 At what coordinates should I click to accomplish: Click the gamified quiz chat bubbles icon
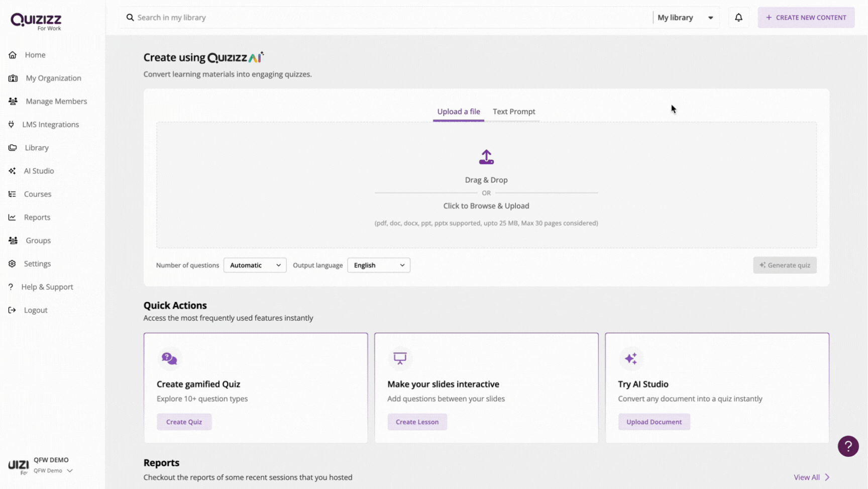tap(169, 358)
